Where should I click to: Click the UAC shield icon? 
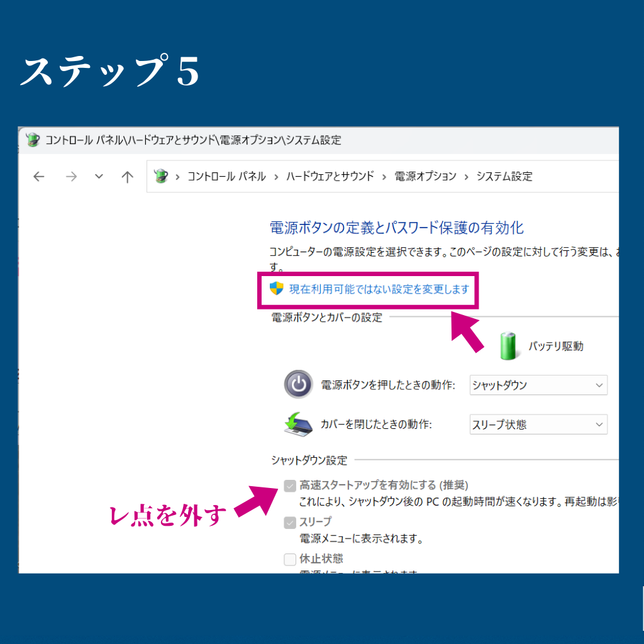click(277, 288)
